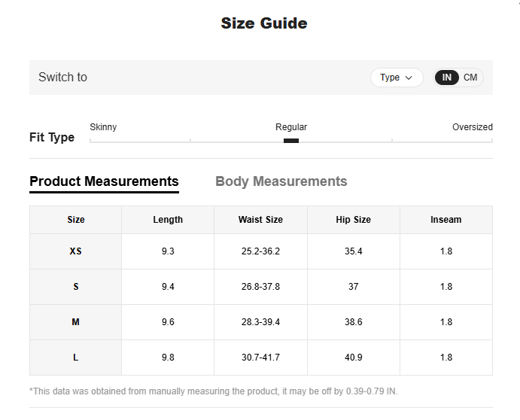Select the IN unit toggle
The image size is (520, 420).
[447, 78]
